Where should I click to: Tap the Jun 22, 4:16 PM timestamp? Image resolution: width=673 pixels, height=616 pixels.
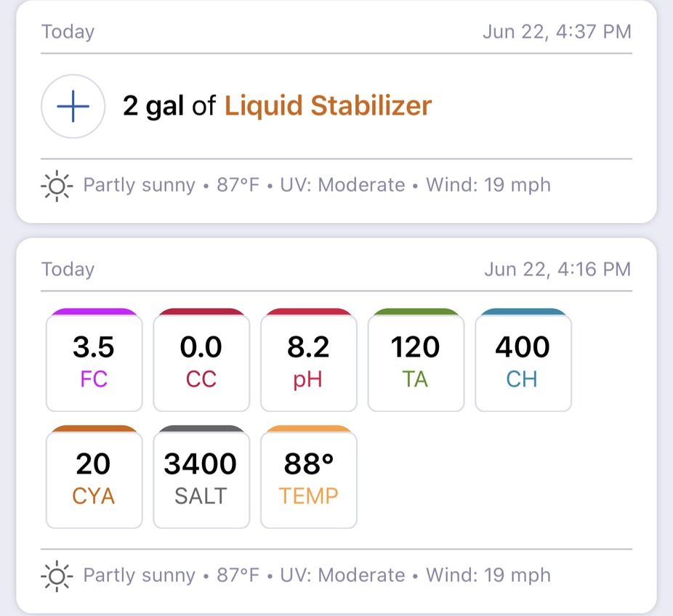coord(557,269)
